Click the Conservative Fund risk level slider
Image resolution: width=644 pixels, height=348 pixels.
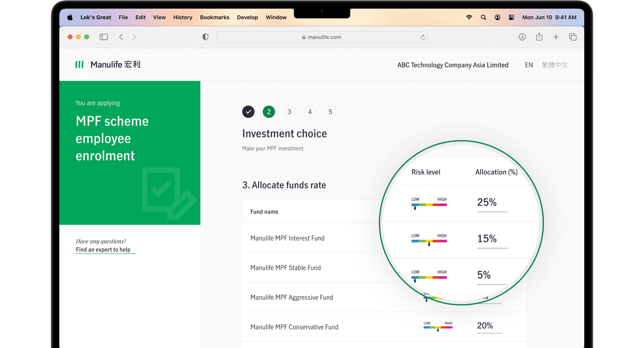(438, 327)
